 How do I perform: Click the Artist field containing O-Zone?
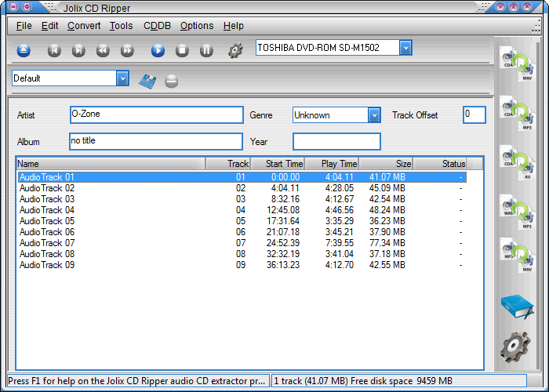click(x=157, y=114)
